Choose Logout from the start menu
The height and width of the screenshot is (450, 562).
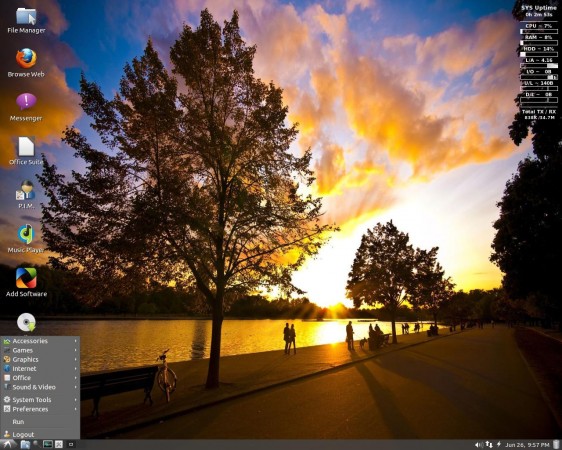pos(40,434)
